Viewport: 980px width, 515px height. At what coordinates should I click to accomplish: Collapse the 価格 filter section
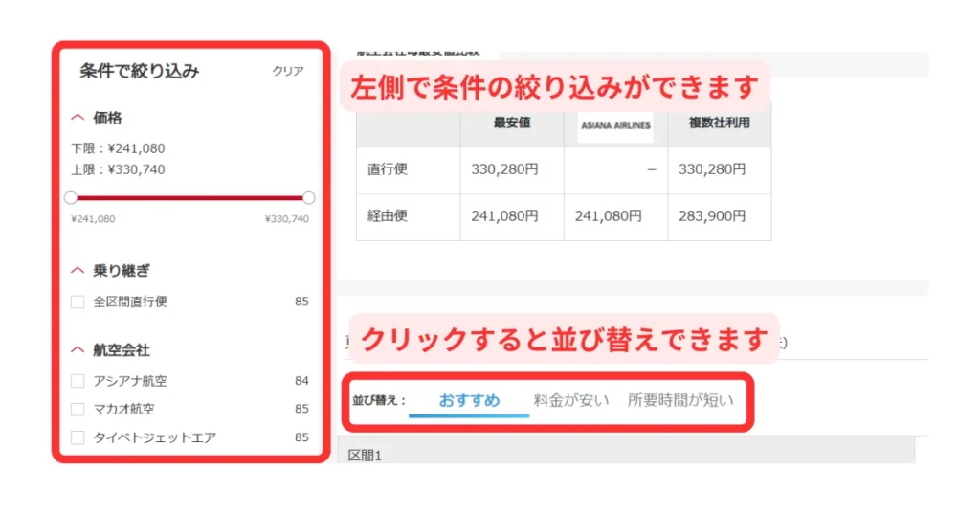click(78, 119)
